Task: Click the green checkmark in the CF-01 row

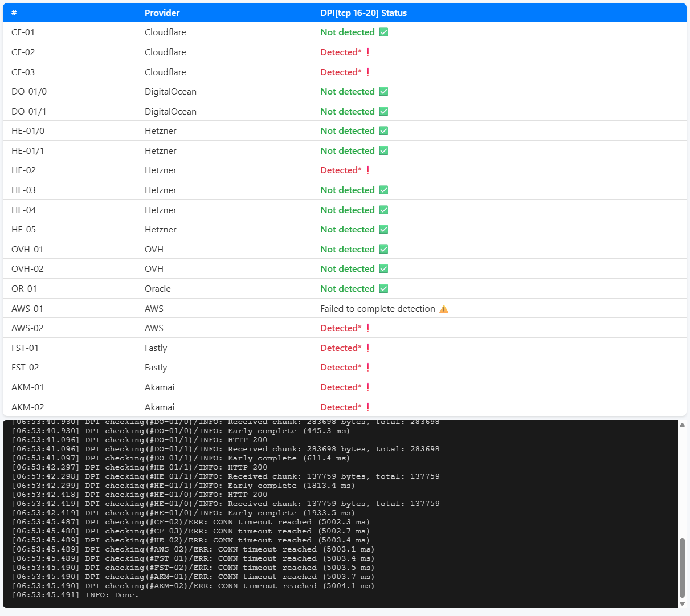Action: coord(383,32)
